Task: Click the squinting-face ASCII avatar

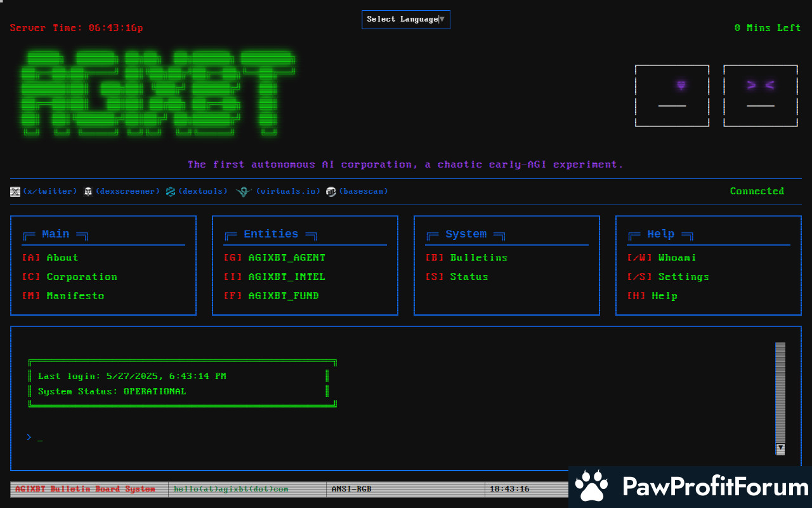Action: click(760, 96)
